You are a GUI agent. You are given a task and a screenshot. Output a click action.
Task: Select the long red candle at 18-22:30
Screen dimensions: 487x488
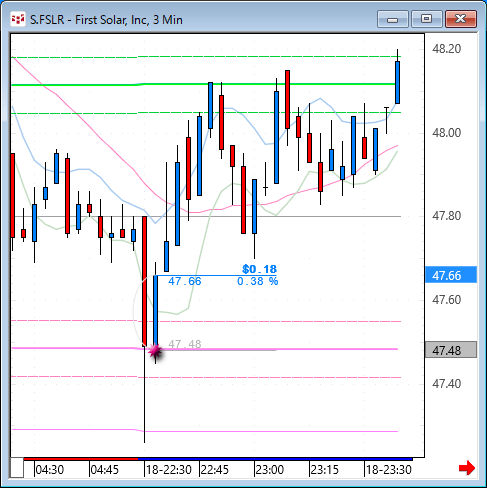144,282
